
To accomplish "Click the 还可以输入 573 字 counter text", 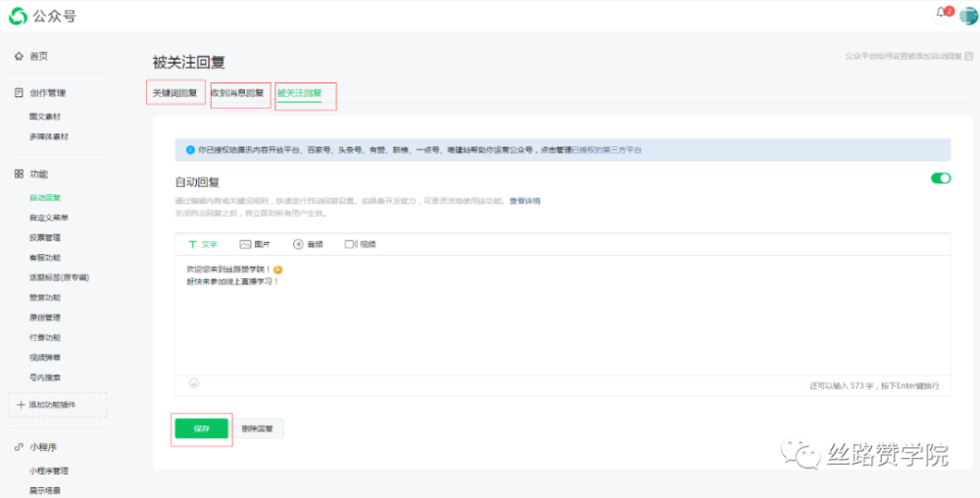I will pos(843,385).
